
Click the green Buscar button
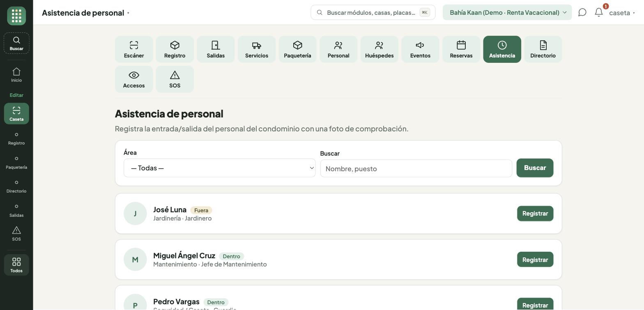(x=535, y=168)
